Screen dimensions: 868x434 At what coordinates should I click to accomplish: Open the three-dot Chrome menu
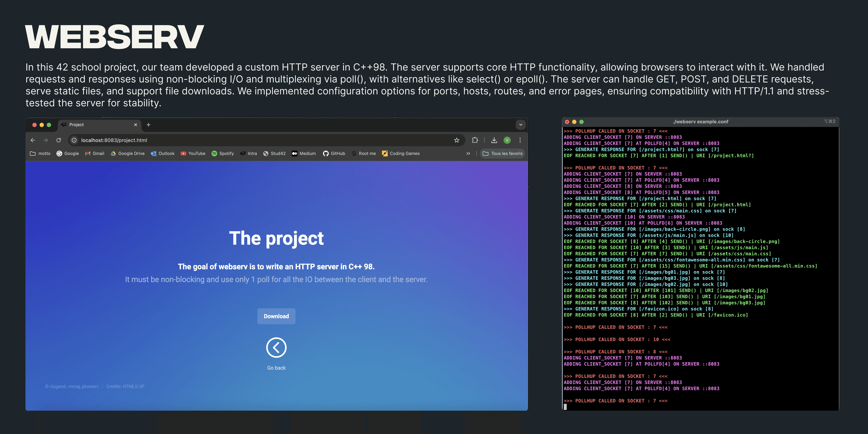(x=520, y=140)
